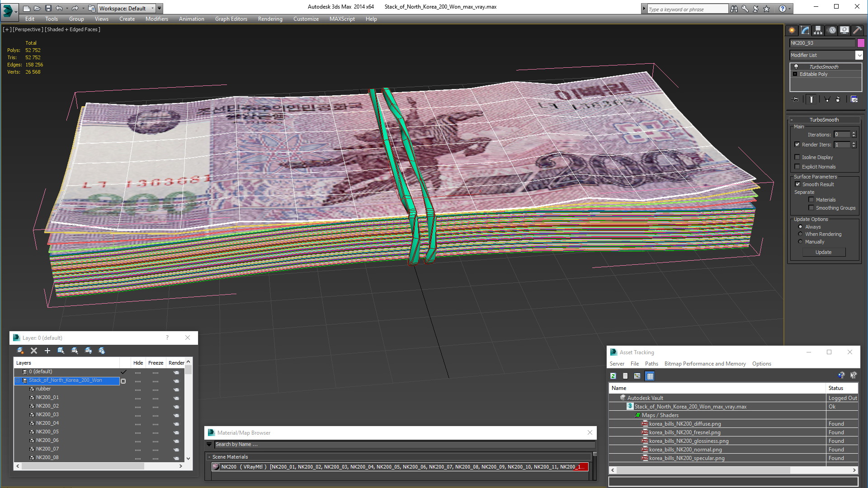Select the Manually update option
868x488 pixels.
[800, 242]
